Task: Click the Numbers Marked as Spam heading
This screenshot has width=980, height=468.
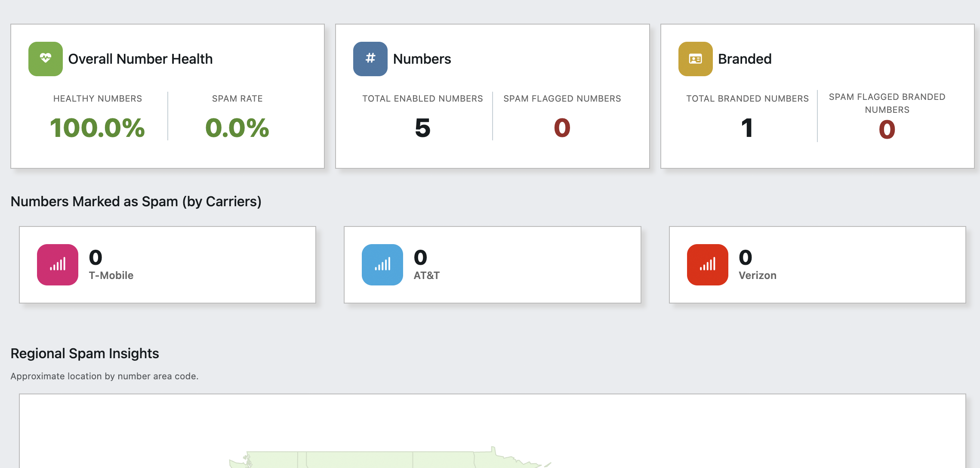Action: pos(136,201)
